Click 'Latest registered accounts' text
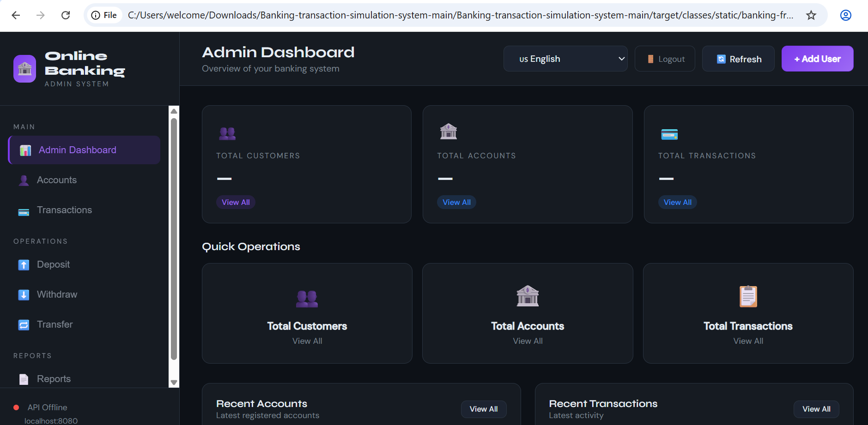Screen dimensions: 868x425 point(267,415)
